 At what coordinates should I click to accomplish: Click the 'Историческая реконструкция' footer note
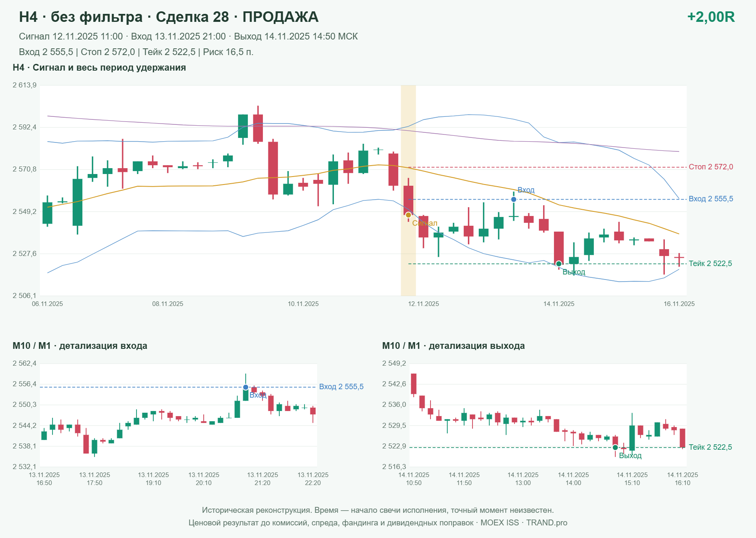tap(378, 510)
